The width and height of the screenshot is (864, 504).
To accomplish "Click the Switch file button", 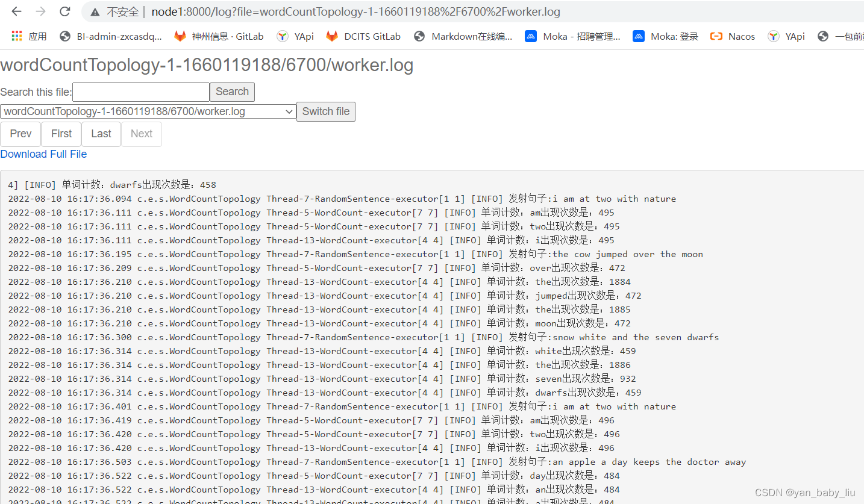I will (x=326, y=111).
